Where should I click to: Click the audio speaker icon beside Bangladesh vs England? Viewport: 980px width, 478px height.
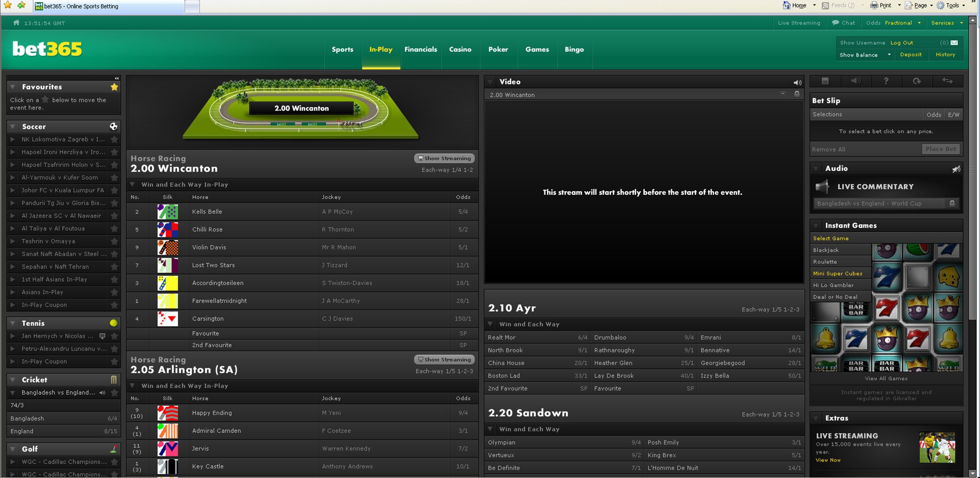102,393
